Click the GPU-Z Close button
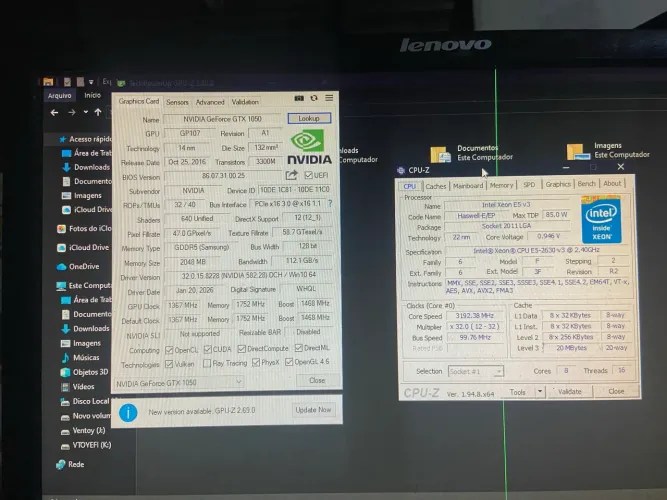 (317, 380)
